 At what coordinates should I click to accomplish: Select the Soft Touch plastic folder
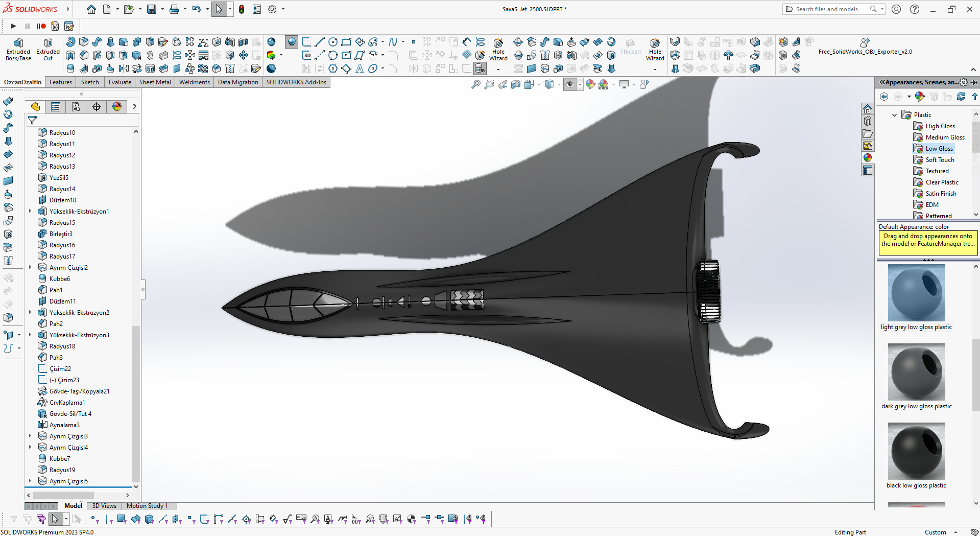pos(934,160)
